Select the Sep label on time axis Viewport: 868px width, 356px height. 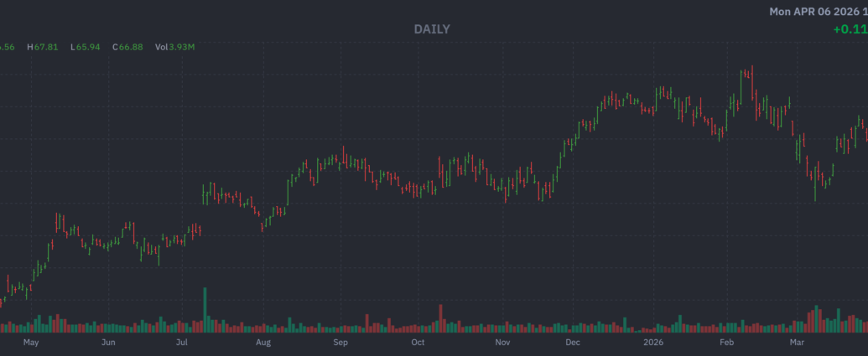[x=340, y=343]
